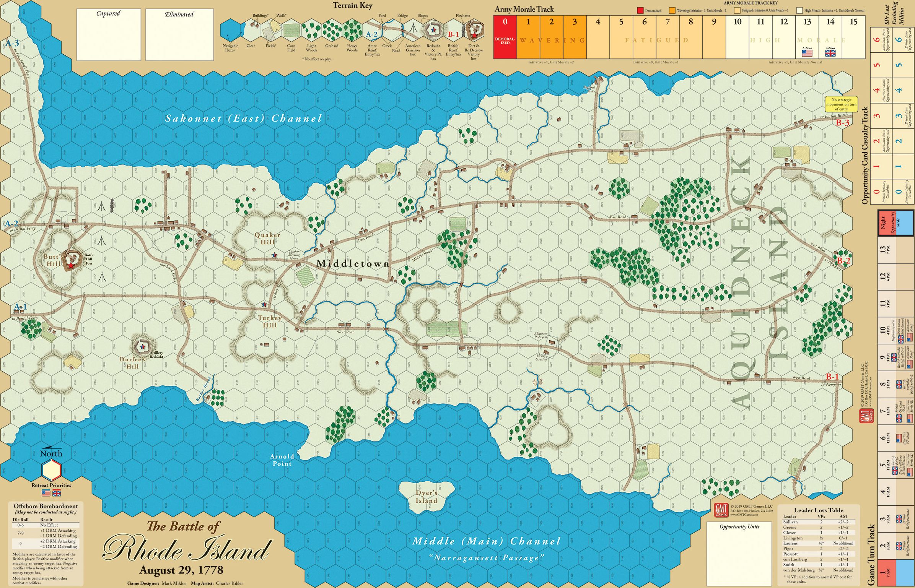
Task: Click the North compass hexagon
Action: click(51, 470)
